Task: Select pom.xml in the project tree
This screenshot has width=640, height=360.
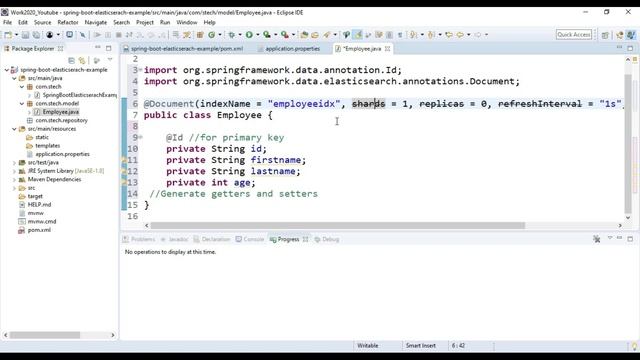Action: (39, 230)
